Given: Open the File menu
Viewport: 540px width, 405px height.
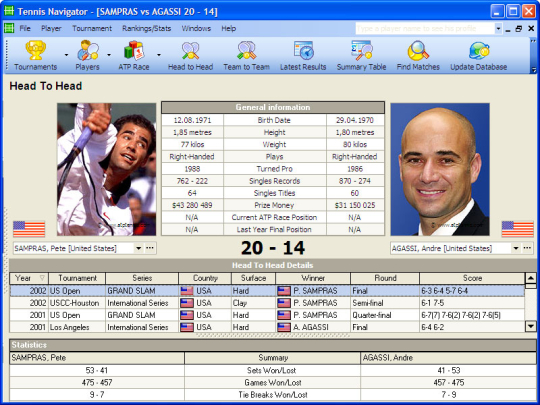Looking at the screenshot, I should coord(25,29).
